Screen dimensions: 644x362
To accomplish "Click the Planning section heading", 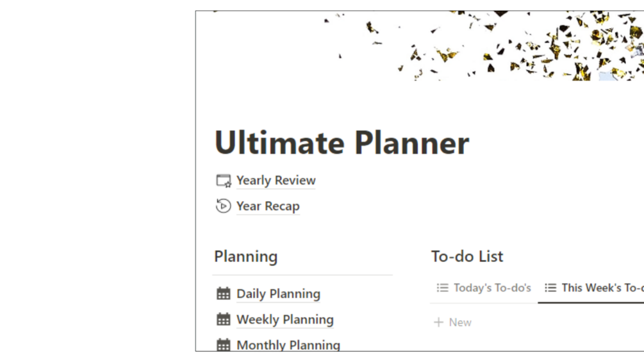I will [x=246, y=256].
